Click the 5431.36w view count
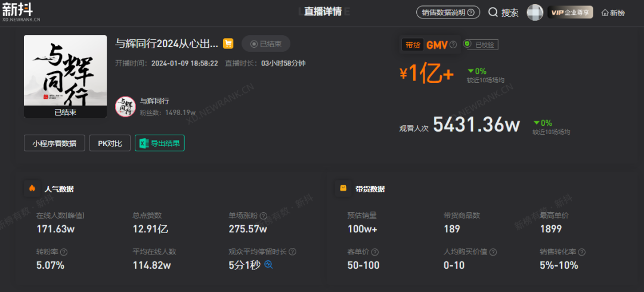644x292 pixels. [x=476, y=124]
